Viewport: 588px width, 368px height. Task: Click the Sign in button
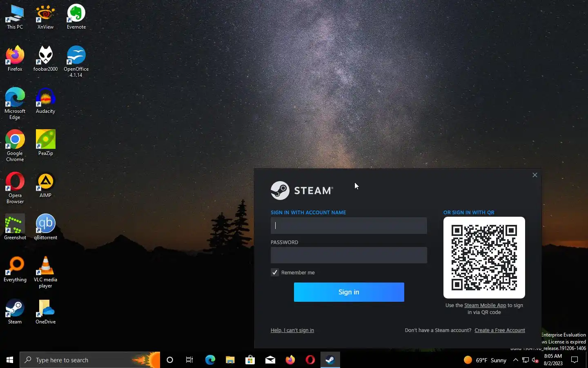click(x=349, y=292)
